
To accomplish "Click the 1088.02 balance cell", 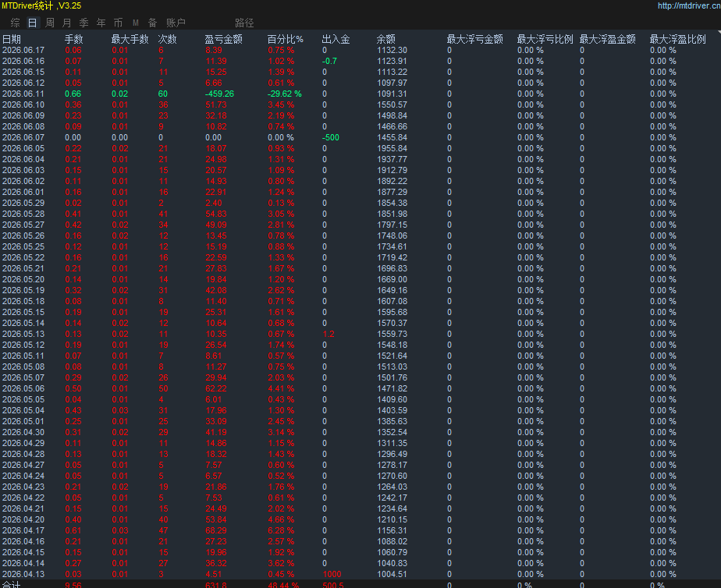I will point(392,542).
